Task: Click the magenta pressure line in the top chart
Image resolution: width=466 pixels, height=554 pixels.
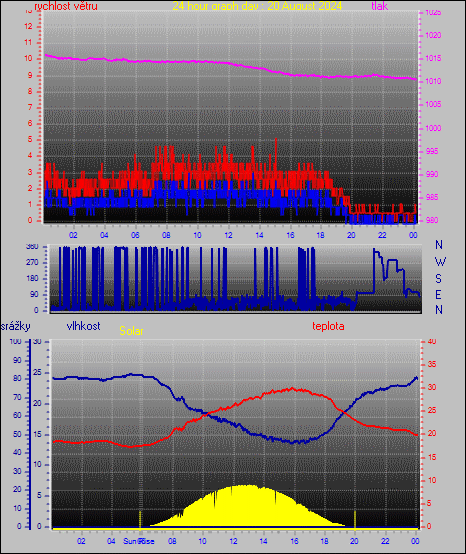Action: (231, 64)
